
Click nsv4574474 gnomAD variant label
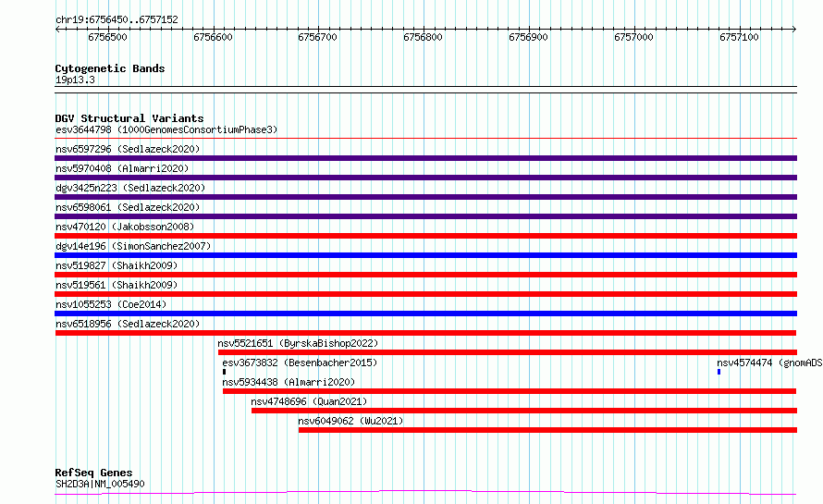pyautogui.click(x=769, y=363)
